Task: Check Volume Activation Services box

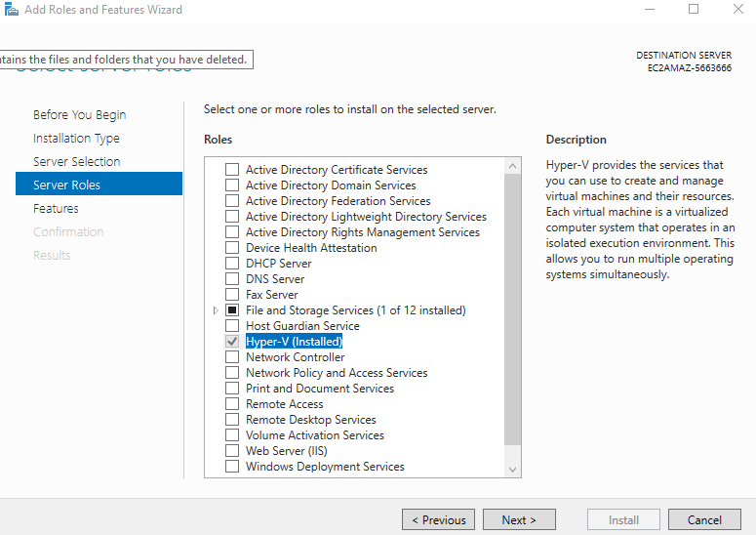Action: click(x=232, y=434)
